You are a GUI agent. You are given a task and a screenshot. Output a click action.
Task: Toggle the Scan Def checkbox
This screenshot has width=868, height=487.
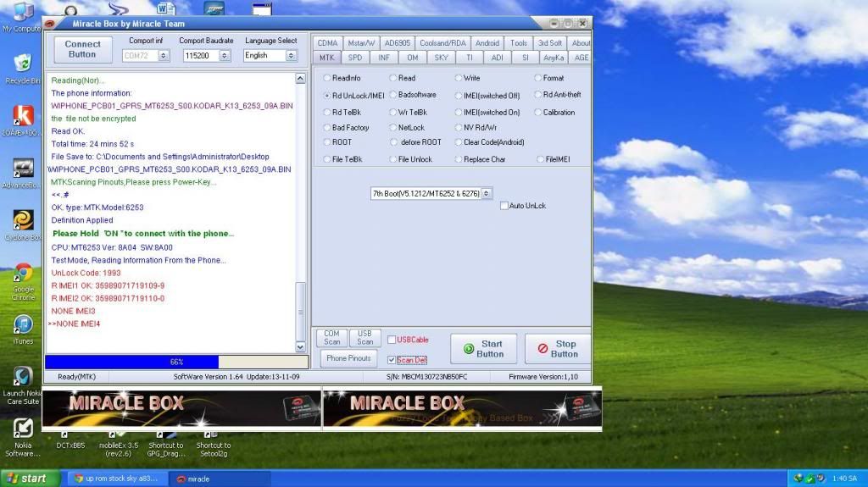pos(392,360)
